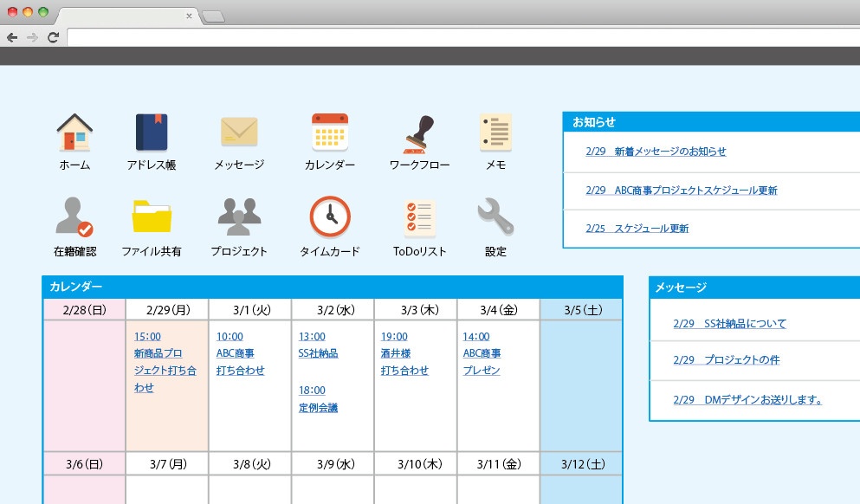The width and height of the screenshot is (860, 504).
Task: Open the ワークフロー stamp icon
Action: [419, 134]
